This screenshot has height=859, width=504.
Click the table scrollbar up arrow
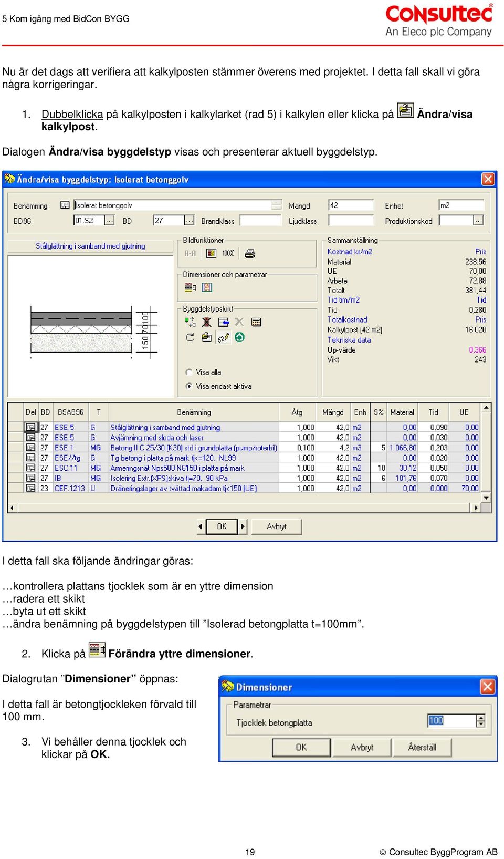486,408
